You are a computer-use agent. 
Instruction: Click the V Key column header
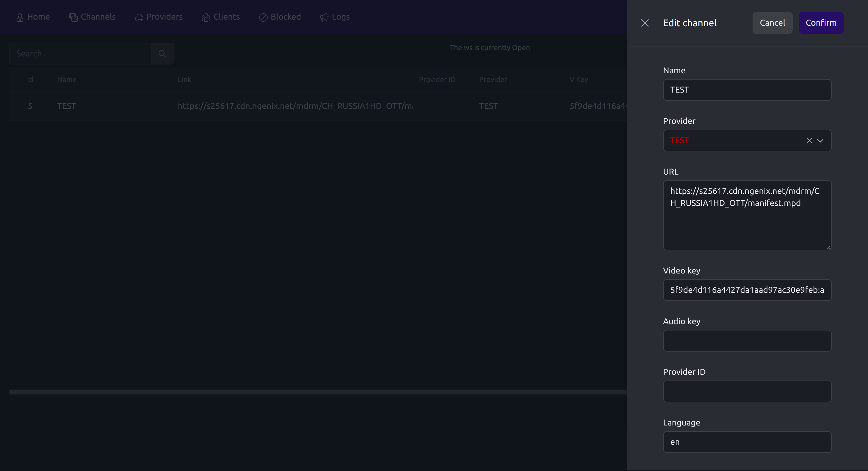point(579,80)
